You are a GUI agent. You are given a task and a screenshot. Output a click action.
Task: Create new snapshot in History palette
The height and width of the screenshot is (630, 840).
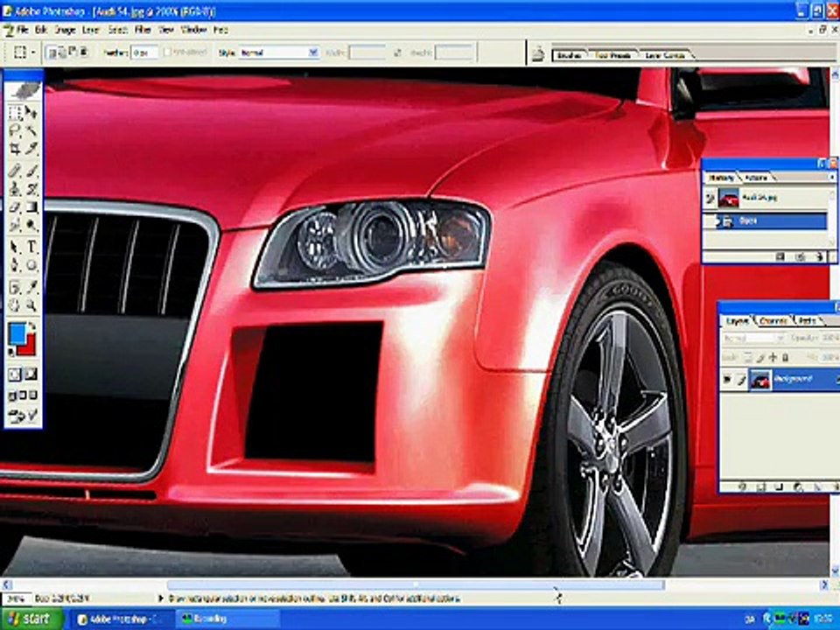click(801, 257)
